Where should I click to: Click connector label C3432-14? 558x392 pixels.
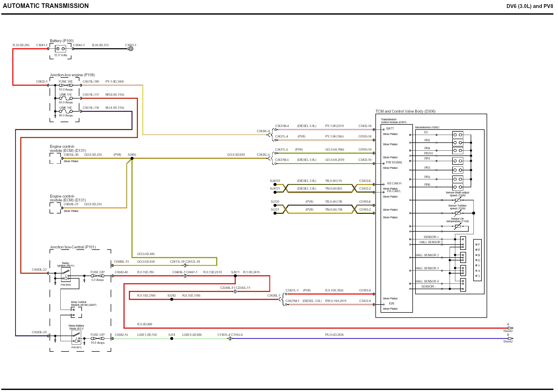[x=365, y=126]
